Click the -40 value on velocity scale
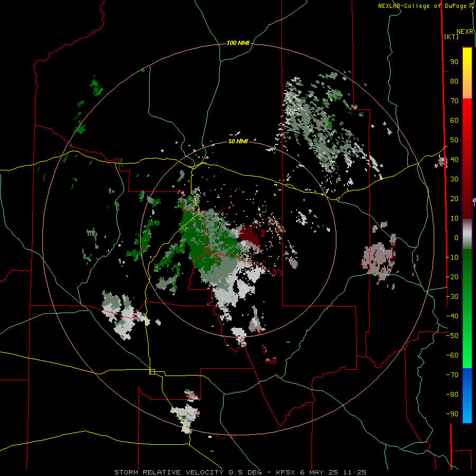476x476 pixels. pos(452,316)
